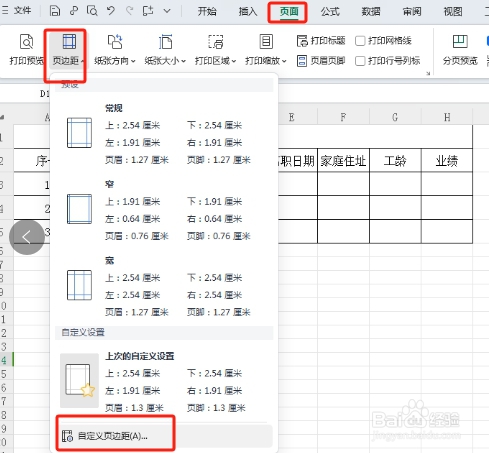Switch to the 数据 tab
Image resolution: width=489 pixels, height=453 pixels.
click(x=371, y=12)
